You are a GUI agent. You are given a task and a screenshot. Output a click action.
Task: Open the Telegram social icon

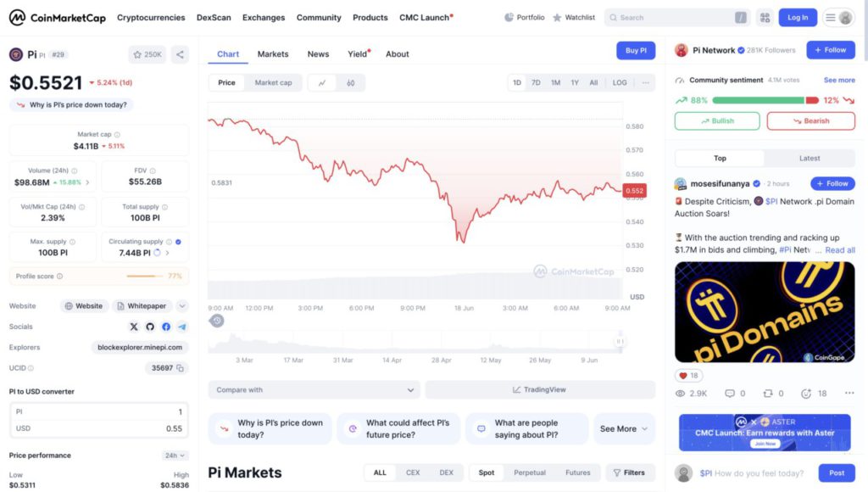[182, 327]
